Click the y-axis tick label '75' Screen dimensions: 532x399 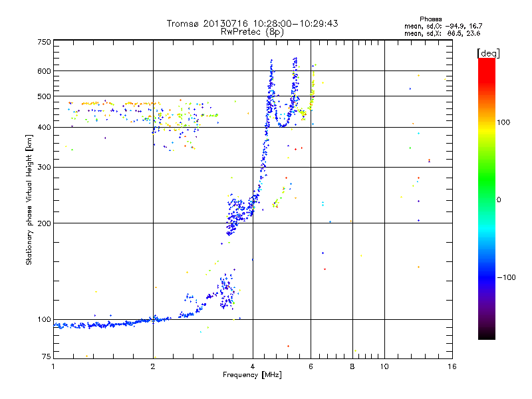tap(46, 356)
